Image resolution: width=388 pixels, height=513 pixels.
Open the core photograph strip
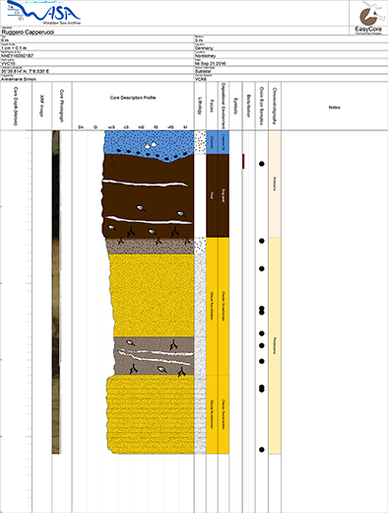[56, 292]
